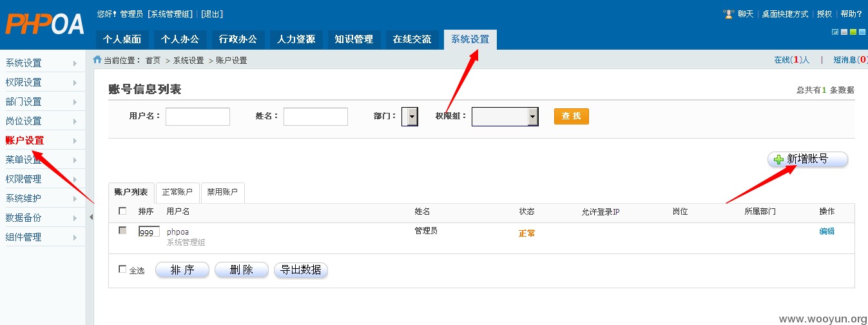Click the 新增账号 button
Viewport: 868px width, 325px height.
click(807, 159)
